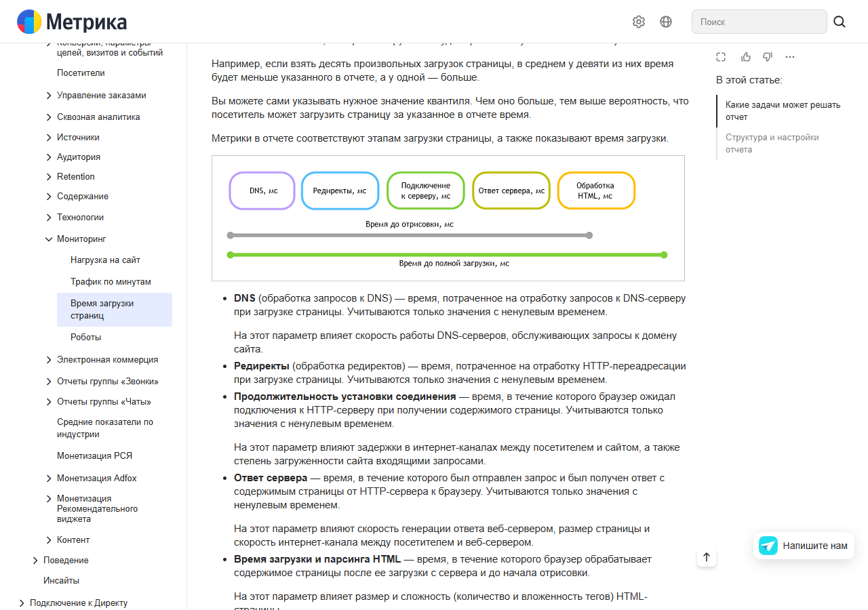This screenshot has width=868, height=610.
Task: Open Подключение к Директу section
Action: click(79, 603)
